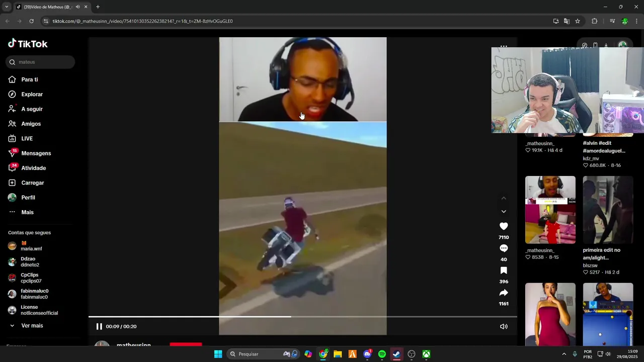644x362 pixels.
Task: Open the blszsw creator link
Action: [590, 265]
